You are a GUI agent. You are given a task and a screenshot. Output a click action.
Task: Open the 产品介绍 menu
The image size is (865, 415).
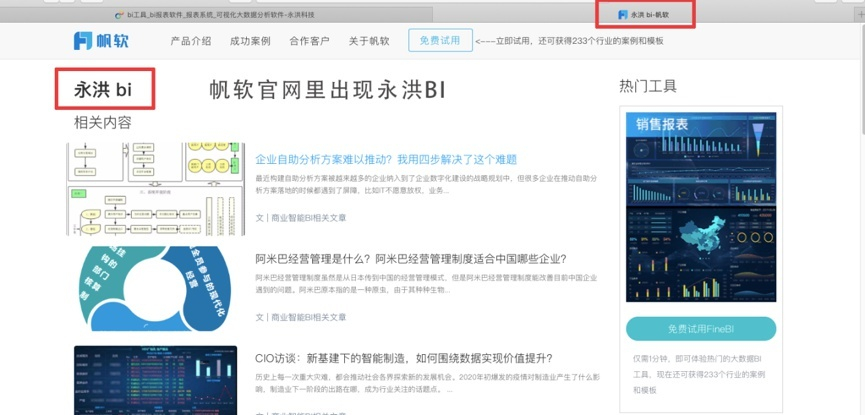click(x=191, y=41)
